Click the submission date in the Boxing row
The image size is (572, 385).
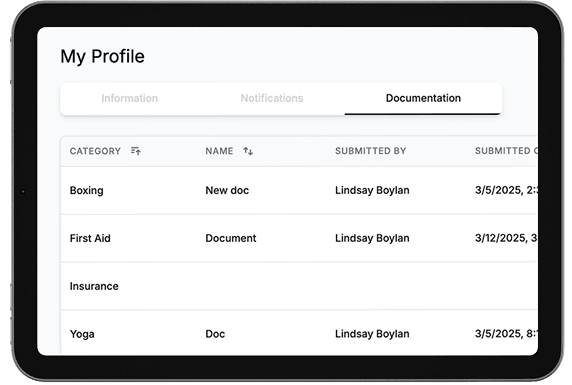point(506,190)
